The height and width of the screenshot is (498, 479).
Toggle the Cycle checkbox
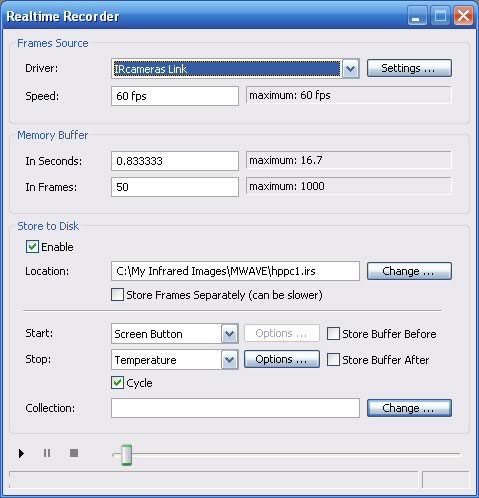[117, 383]
